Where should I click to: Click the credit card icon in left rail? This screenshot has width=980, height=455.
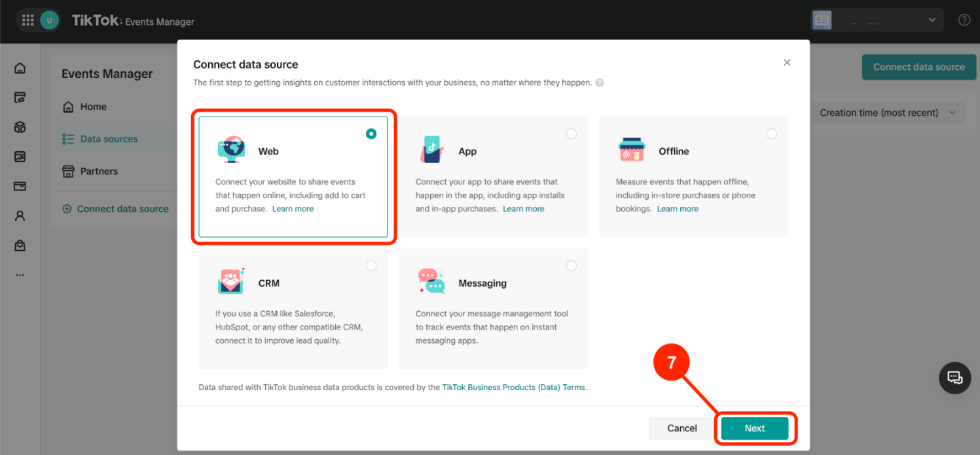tap(20, 186)
